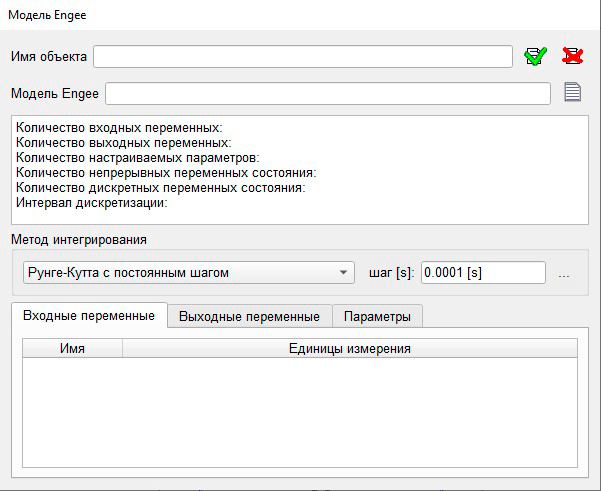Click the Количество входных переменных line

119,127
